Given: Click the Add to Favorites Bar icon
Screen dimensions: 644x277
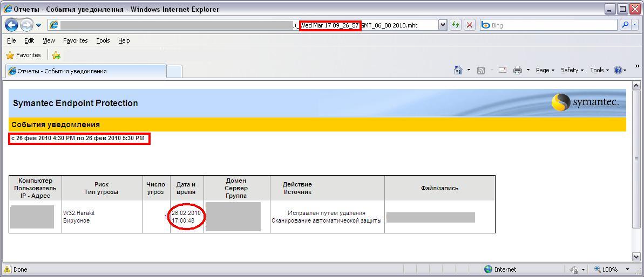Looking at the screenshot, I should point(56,56).
